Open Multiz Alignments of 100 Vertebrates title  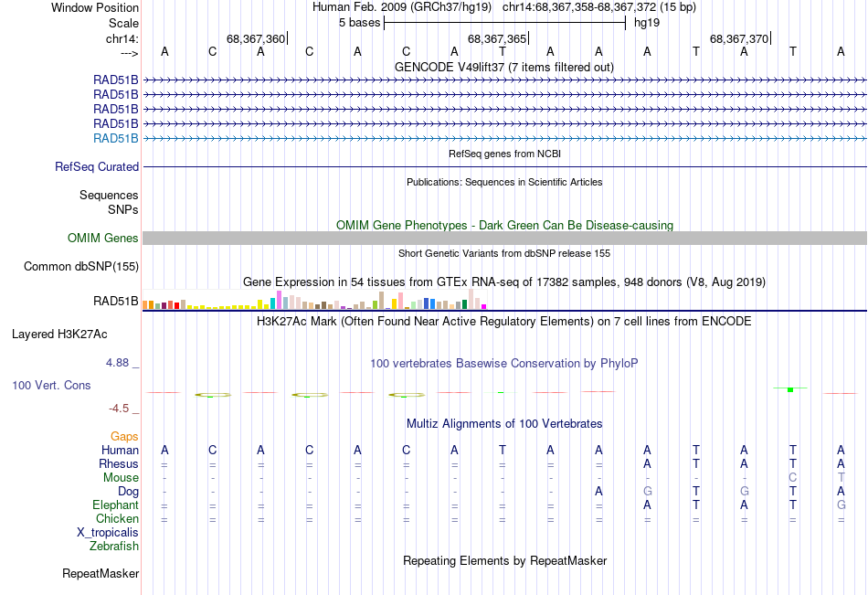504,424
